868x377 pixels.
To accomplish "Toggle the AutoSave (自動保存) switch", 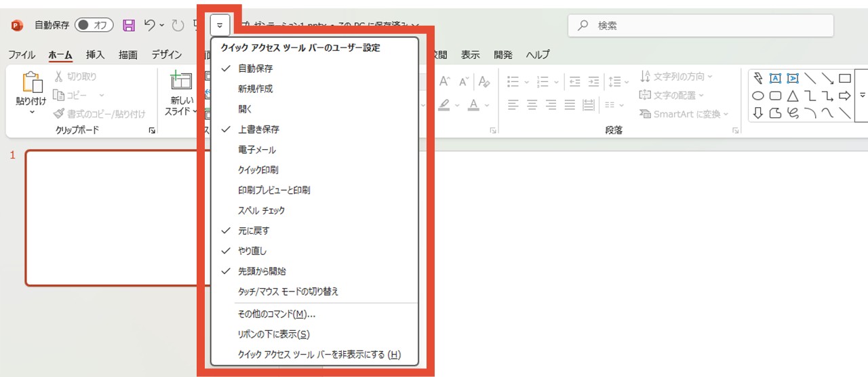I will coord(94,25).
